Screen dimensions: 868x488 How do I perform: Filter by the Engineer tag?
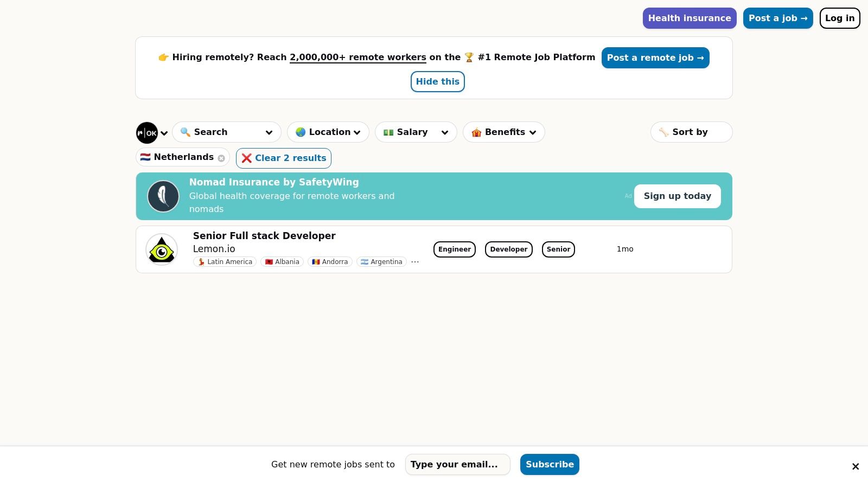[454, 249]
